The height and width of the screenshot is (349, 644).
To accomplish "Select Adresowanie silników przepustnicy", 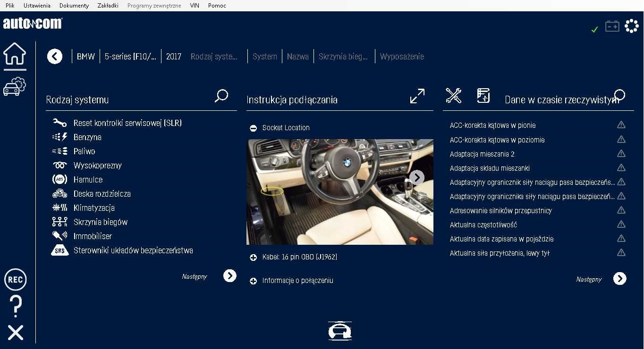I will [501, 210].
